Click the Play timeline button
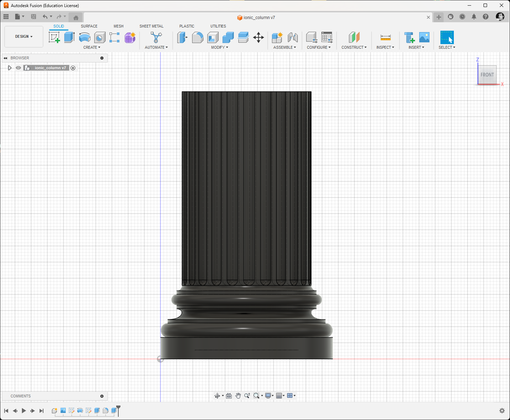 (24, 410)
